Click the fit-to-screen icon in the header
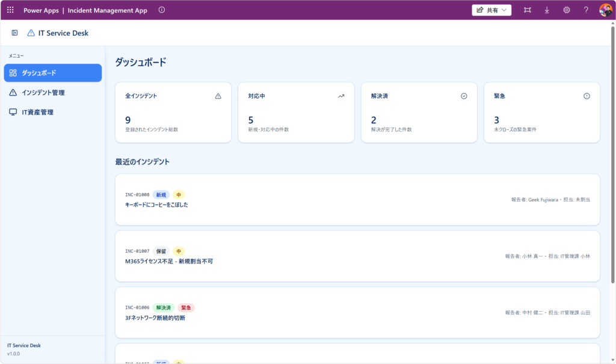This screenshot has height=364, width=616. (x=528, y=10)
